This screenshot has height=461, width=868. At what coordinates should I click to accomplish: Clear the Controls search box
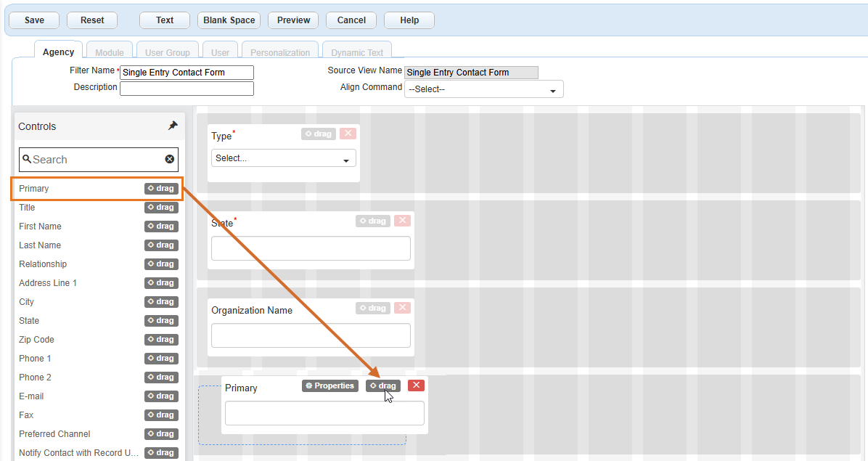[x=170, y=160]
